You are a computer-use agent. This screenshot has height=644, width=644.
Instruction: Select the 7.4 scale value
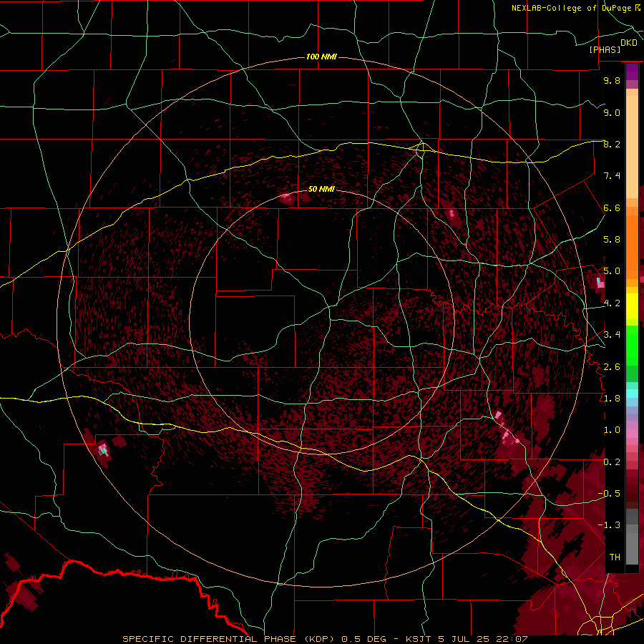pos(612,176)
